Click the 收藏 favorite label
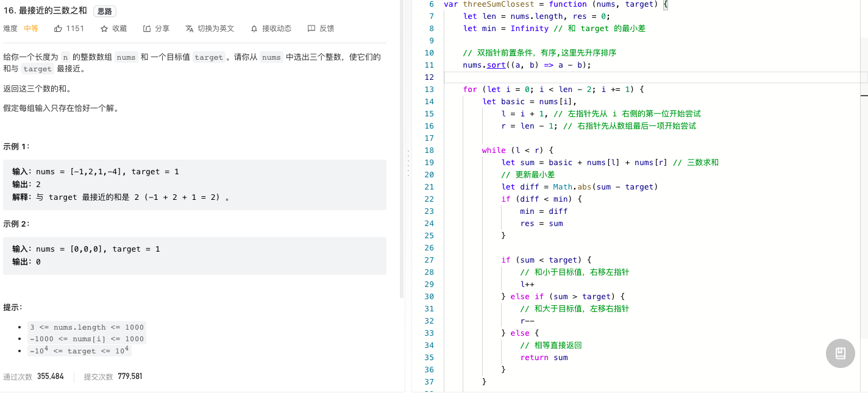The width and height of the screenshot is (868, 393). [x=119, y=29]
